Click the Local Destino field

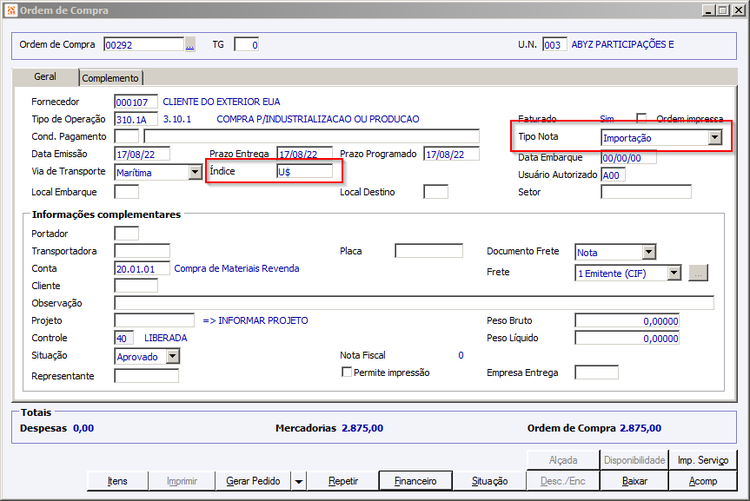[436, 192]
